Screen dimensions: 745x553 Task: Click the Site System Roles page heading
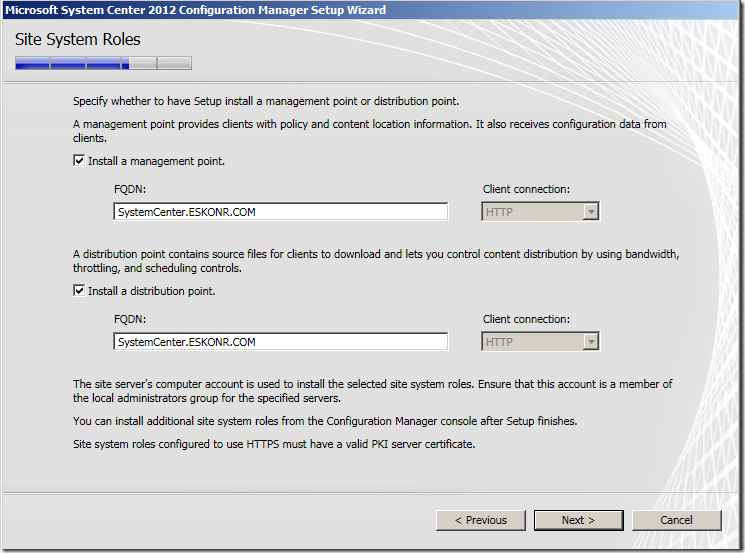click(78, 40)
